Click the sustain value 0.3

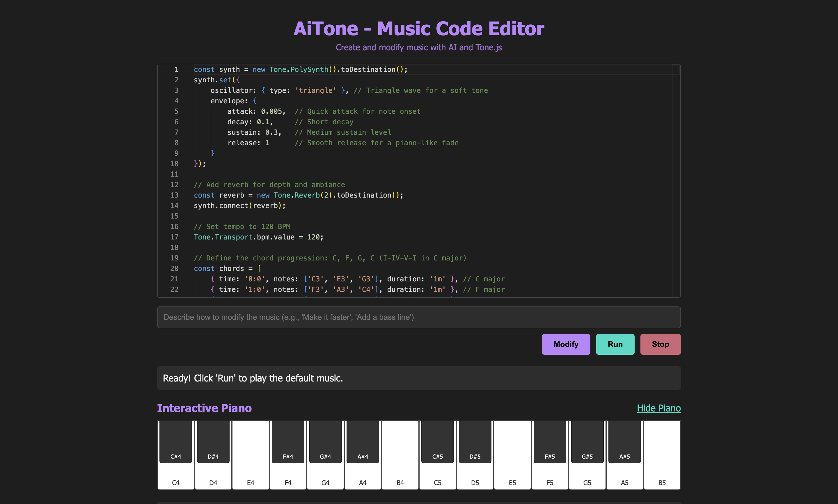[x=271, y=132]
